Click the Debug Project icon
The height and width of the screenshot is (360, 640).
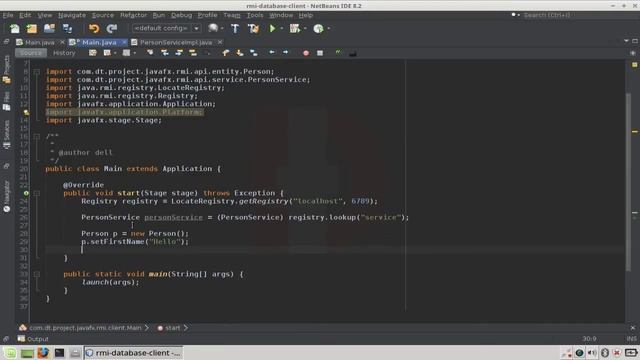[x=294, y=28]
